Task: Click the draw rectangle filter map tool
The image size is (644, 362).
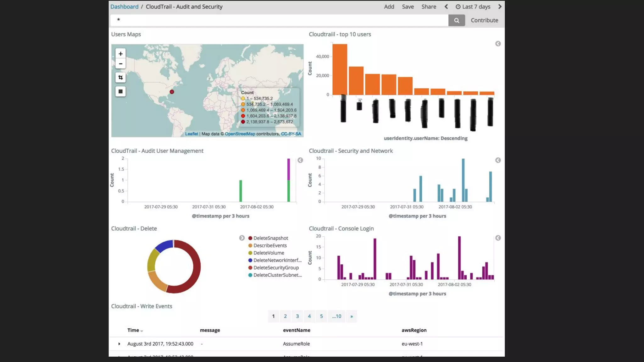Action: coord(120,91)
